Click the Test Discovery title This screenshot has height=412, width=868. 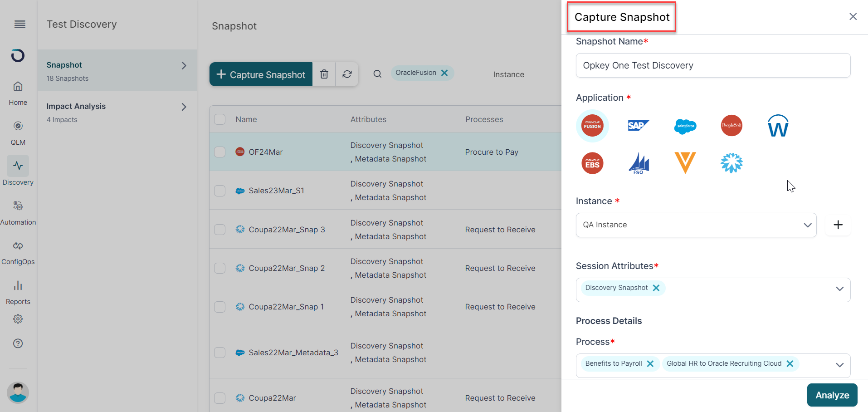82,25
